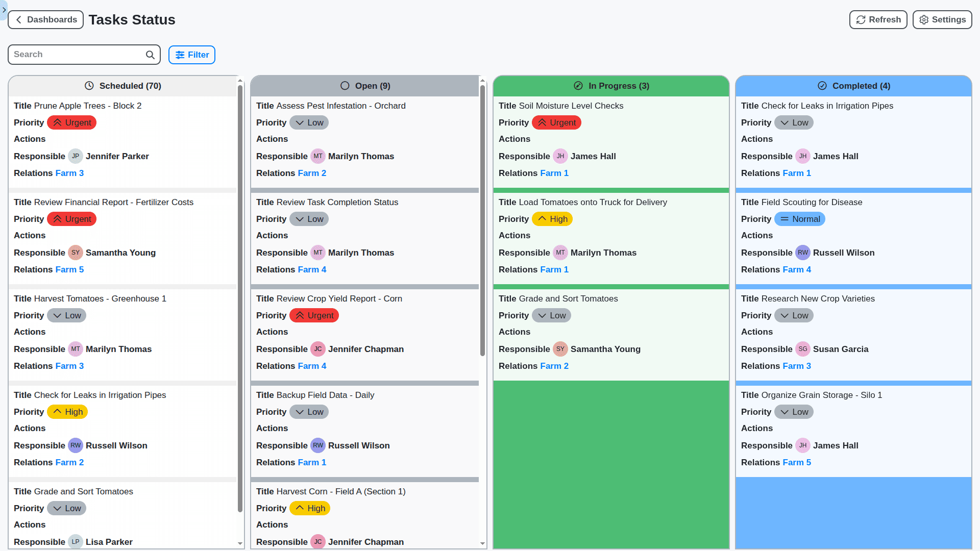Open Settings from the top toolbar

point(942,19)
